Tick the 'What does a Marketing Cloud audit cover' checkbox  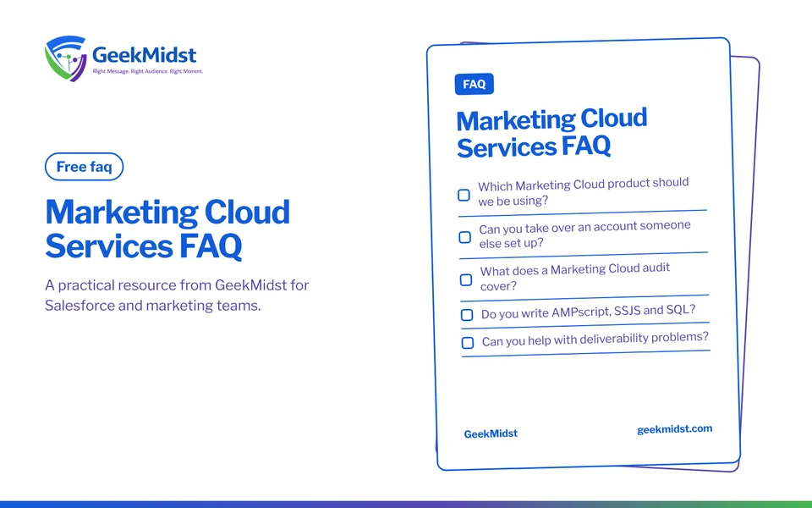(x=465, y=280)
